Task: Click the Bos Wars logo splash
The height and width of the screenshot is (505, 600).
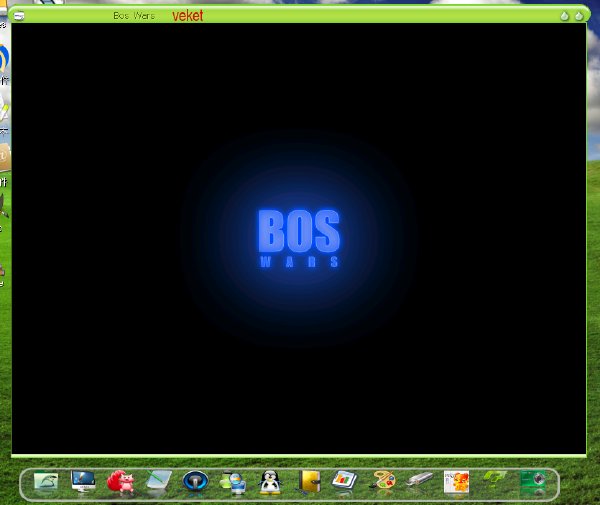Action: pos(299,238)
